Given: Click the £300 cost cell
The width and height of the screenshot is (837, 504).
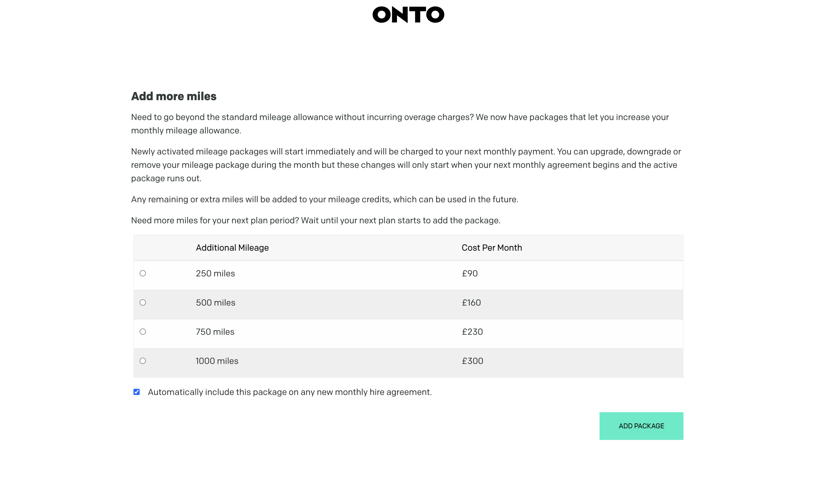Looking at the screenshot, I should [473, 361].
